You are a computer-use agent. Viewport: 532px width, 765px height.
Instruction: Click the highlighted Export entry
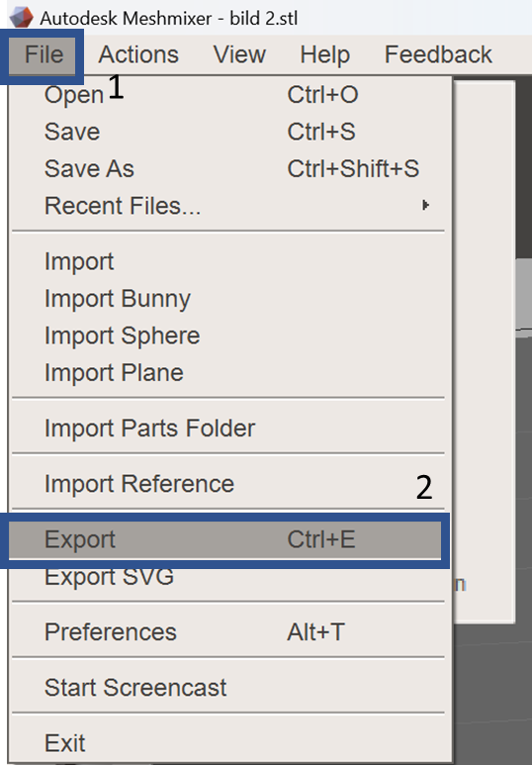(x=224, y=539)
